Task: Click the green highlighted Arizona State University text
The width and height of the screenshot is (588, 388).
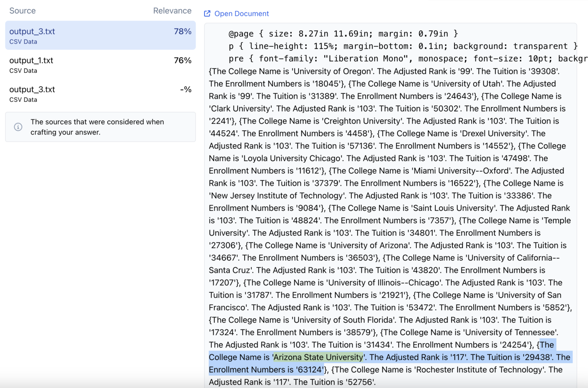Action: (318, 357)
